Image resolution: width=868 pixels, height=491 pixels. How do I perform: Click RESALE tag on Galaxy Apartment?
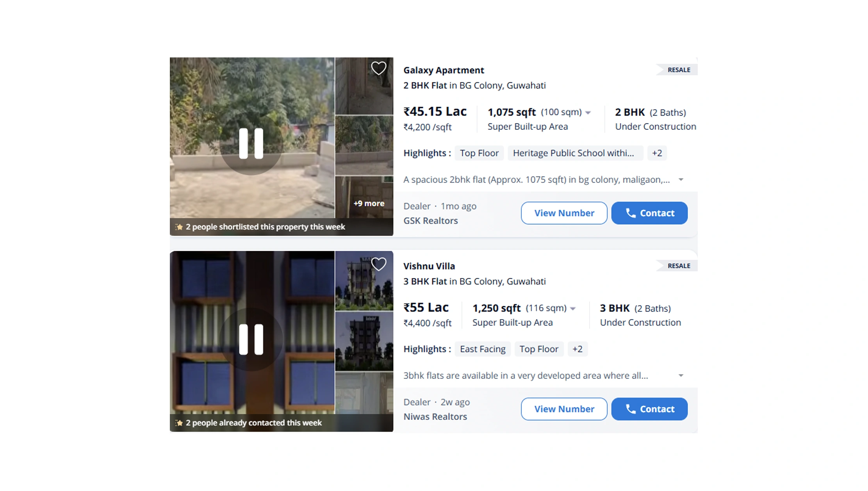click(677, 70)
